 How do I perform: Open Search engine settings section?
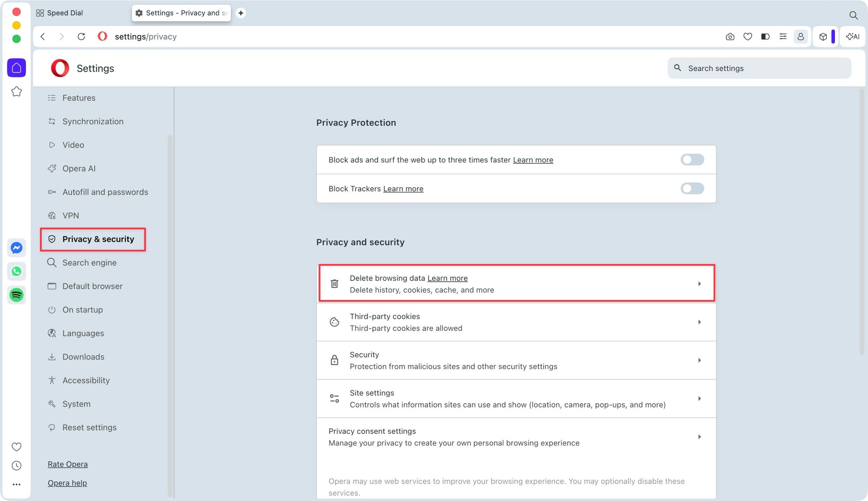coord(89,263)
